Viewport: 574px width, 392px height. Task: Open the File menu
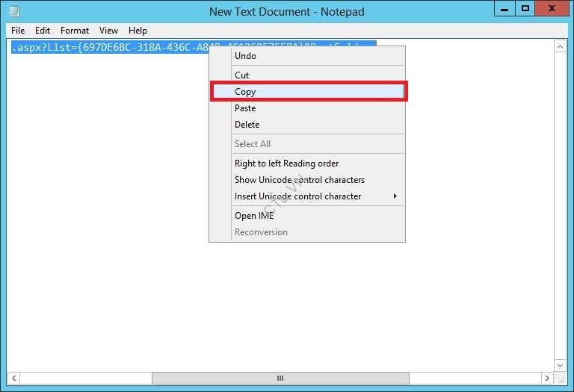click(x=18, y=31)
